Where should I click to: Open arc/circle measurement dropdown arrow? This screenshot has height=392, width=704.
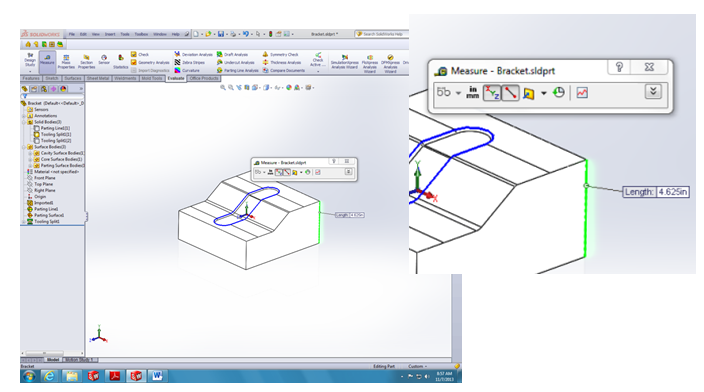coord(458,93)
